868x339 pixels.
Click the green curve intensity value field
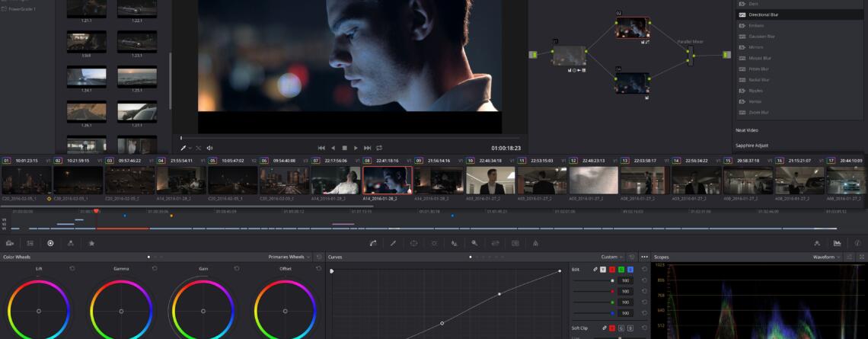[x=626, y=302]
